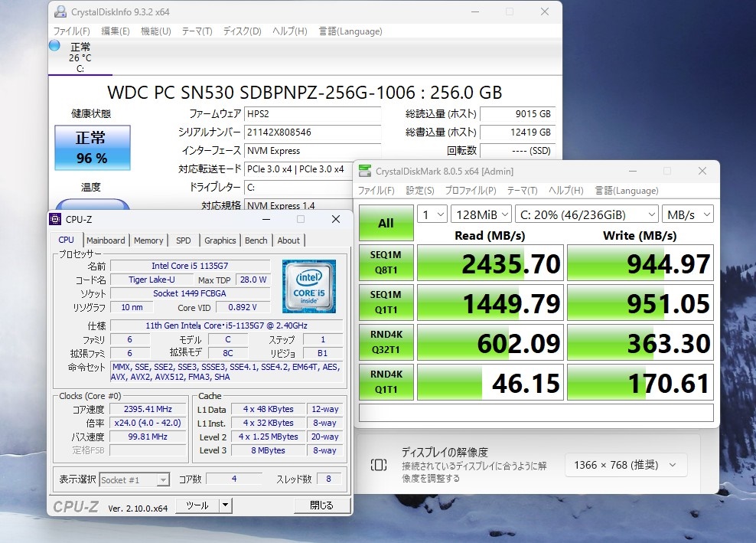Switch to the SPD tab in CPU-Z
The width and height of the screenshot is (756, 543).
click(x=183, y=240)
